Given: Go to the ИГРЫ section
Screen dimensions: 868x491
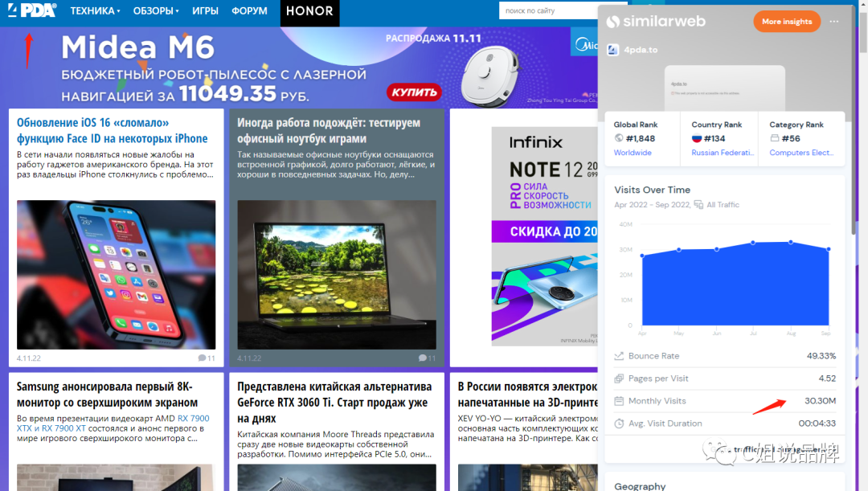Looking at the screenshot, I should (205, 10).
